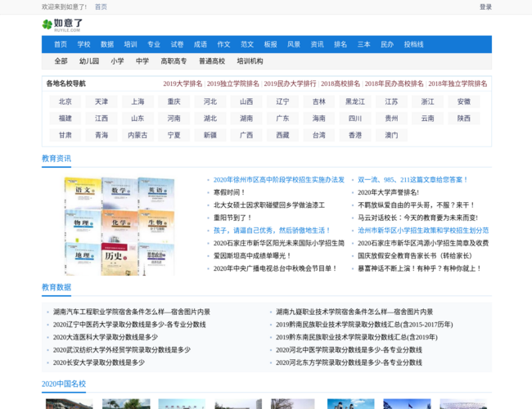Open the 数据 navigation item
Screen dimensions: 532x409
point(107,44)
